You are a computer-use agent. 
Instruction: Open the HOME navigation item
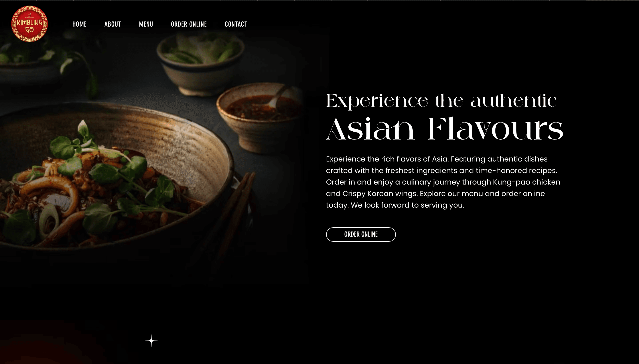coord(80,24)
